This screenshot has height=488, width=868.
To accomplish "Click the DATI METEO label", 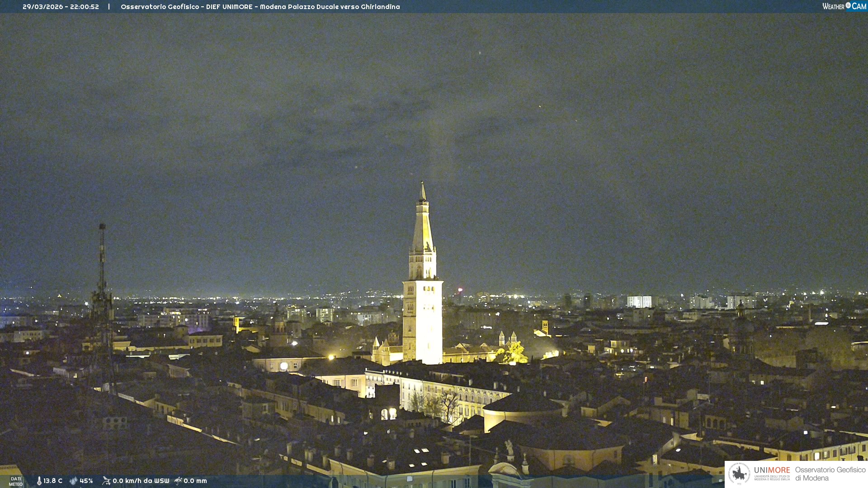I will [x=16, y=481].
